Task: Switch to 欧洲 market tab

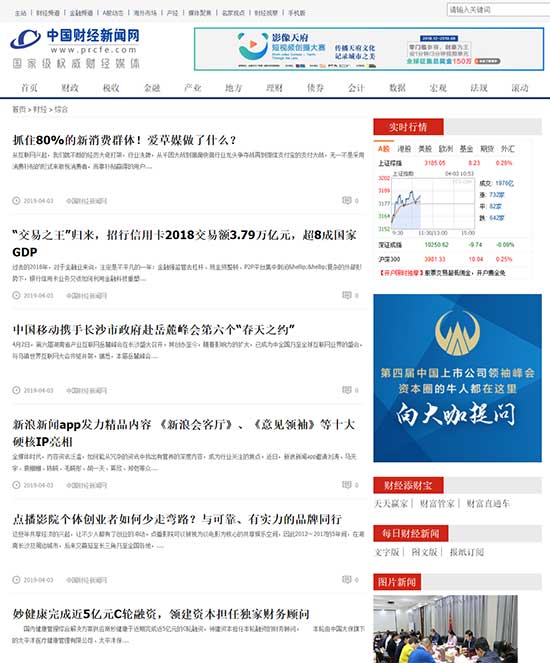Action: coord(446,148)
